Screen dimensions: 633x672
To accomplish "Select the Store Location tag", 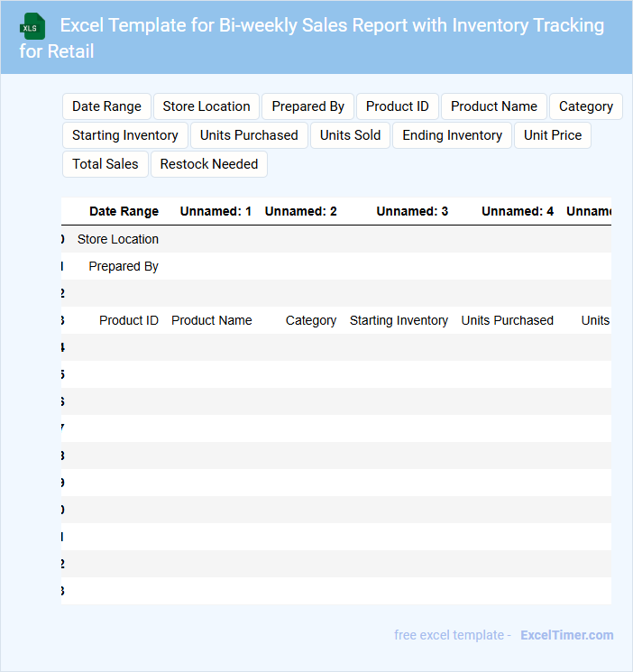I will [206, 106].
